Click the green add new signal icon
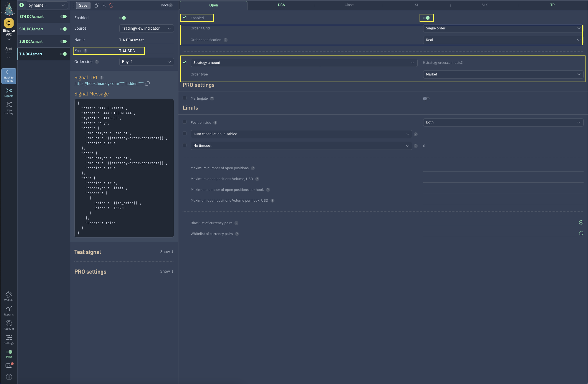 tap(22, 5)
